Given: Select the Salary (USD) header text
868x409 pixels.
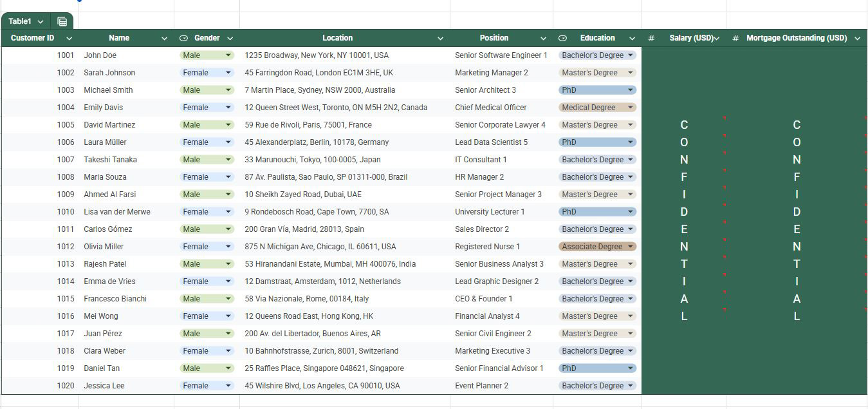Looking at the screenshot, I should 692,38.
